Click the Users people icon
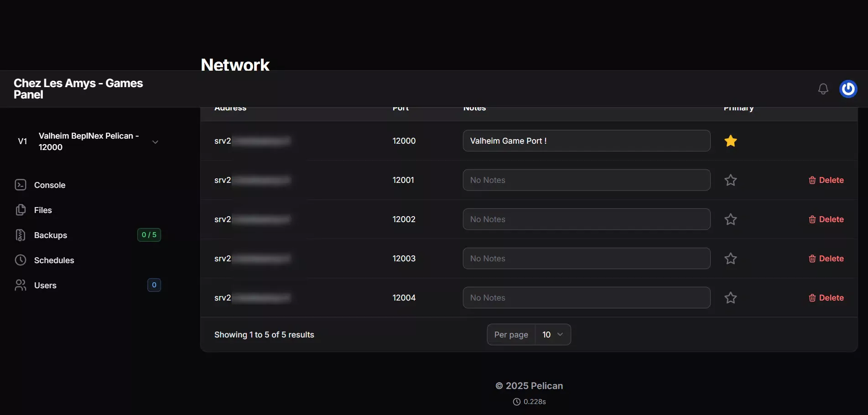This screenshot has width=868, height=415. coord(21,285)
